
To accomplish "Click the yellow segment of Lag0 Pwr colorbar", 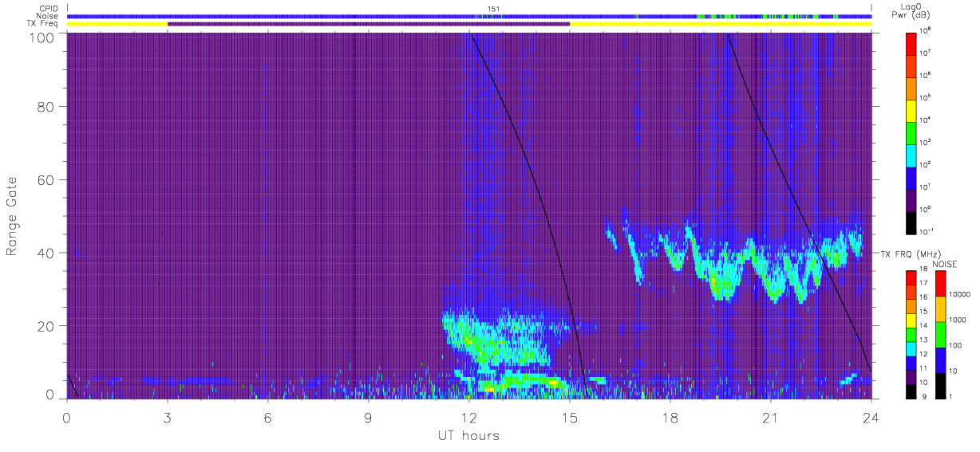I will point(912,109).
